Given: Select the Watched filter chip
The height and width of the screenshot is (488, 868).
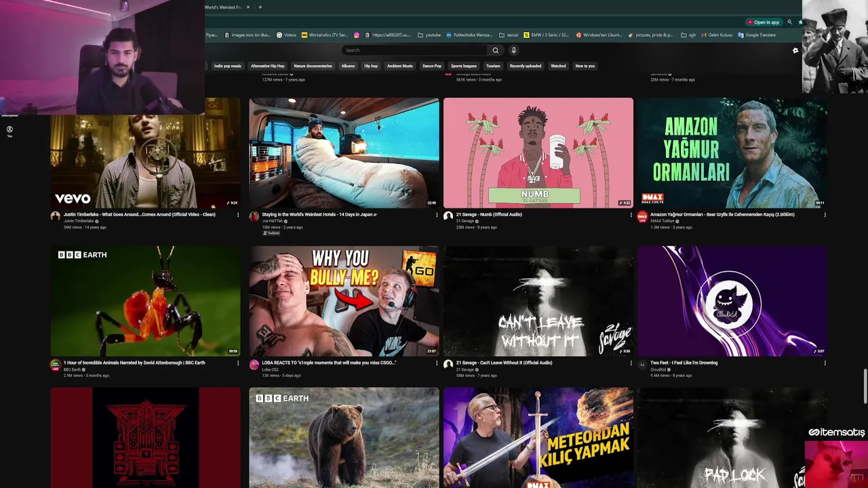Looking at the screenshot, I should click(558, 66).
